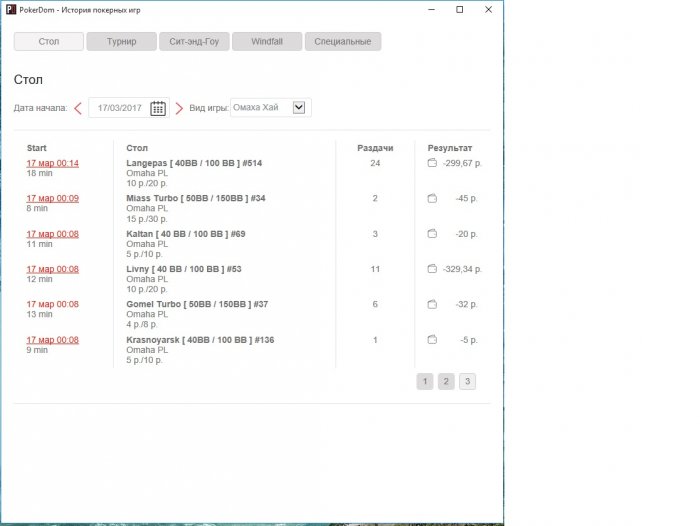Click hand history icon for Langepas table
The image size is (700, 526).
(432, 163)
